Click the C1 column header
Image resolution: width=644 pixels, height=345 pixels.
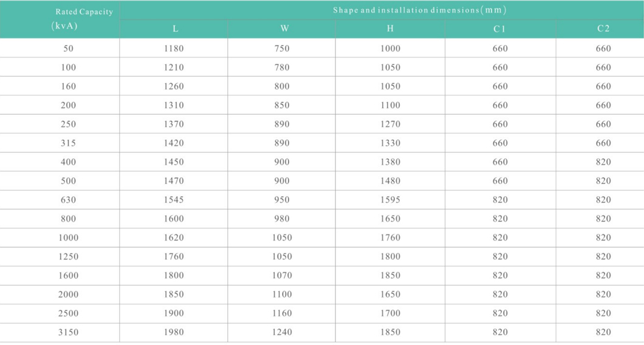[x=500, y=29]
